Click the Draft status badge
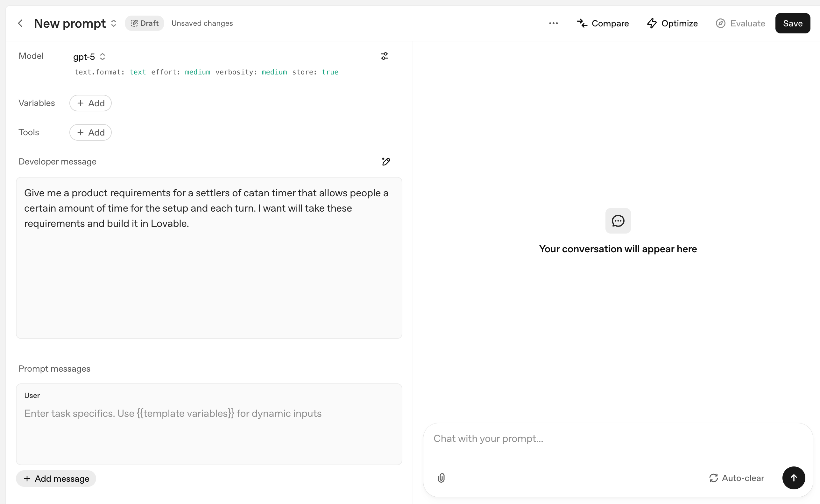Image resolution: width=820 pixels, height=504 pixels. point(145,23)
